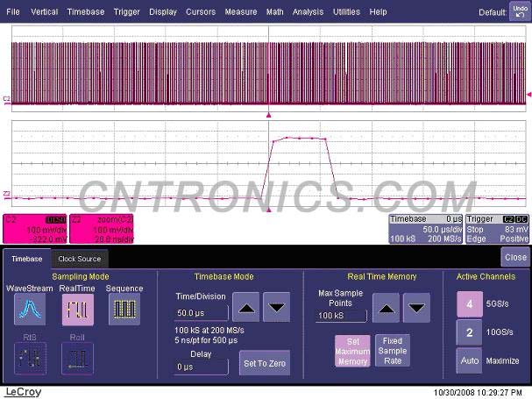The image size is (532, 399).
Task: Close the Timebase settings panel
Action: click(514, 257)
